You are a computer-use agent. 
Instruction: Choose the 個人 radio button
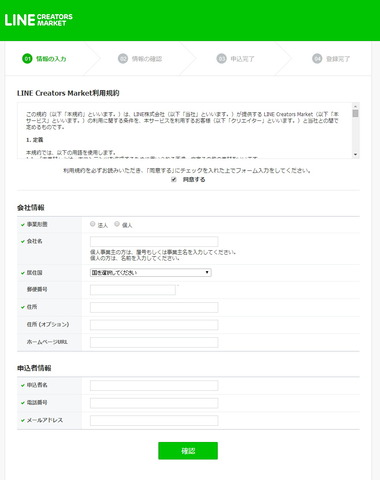coord(117,224)
